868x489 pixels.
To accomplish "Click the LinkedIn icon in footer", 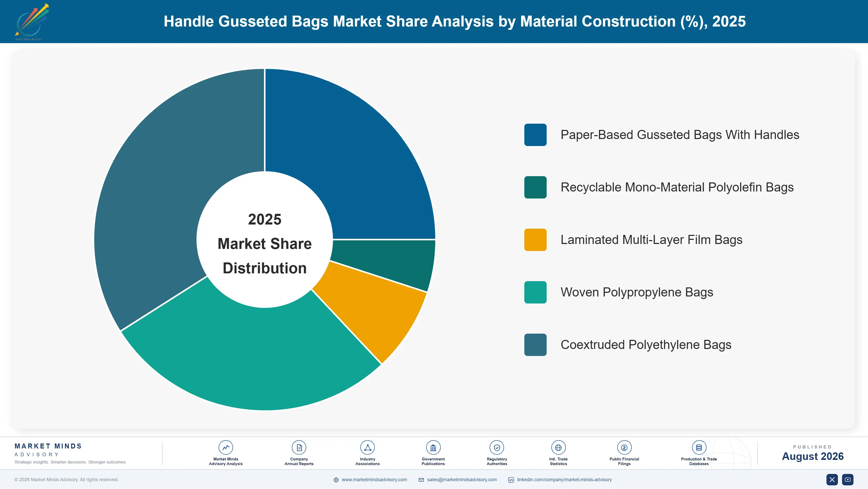I will coord(511,480).
